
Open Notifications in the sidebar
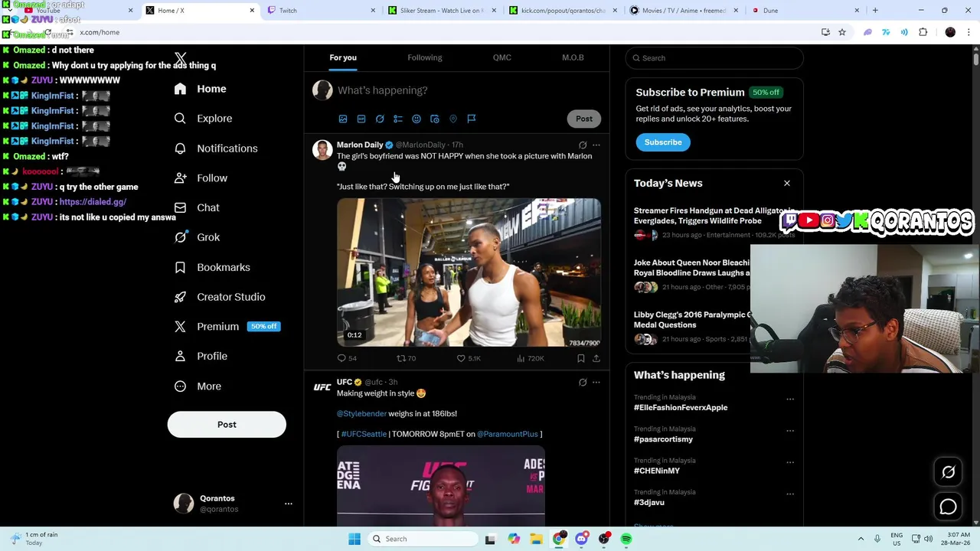point(216,148)
